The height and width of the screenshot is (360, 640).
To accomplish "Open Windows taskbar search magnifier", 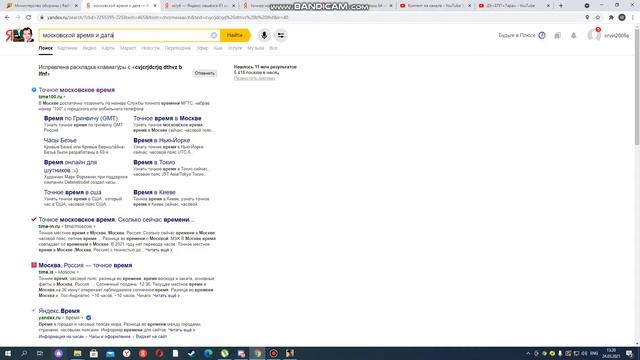I will click(x=24, y=353).
